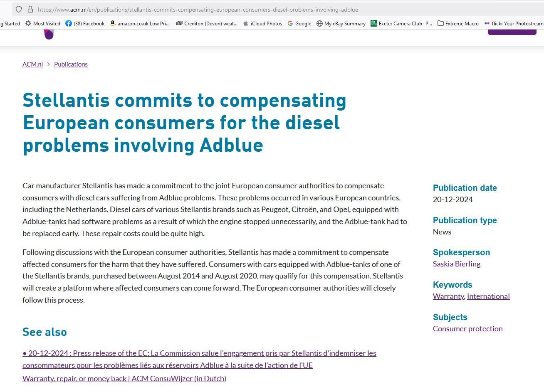Open the Crediton (Devon) weather bookmark
Screen dimensions: 544x392
pos(207,24)
